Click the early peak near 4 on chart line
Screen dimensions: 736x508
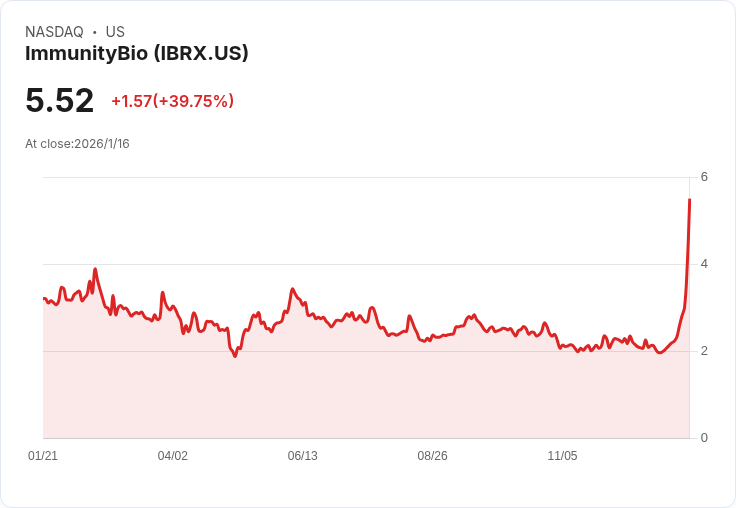click(x=95, y=269)
